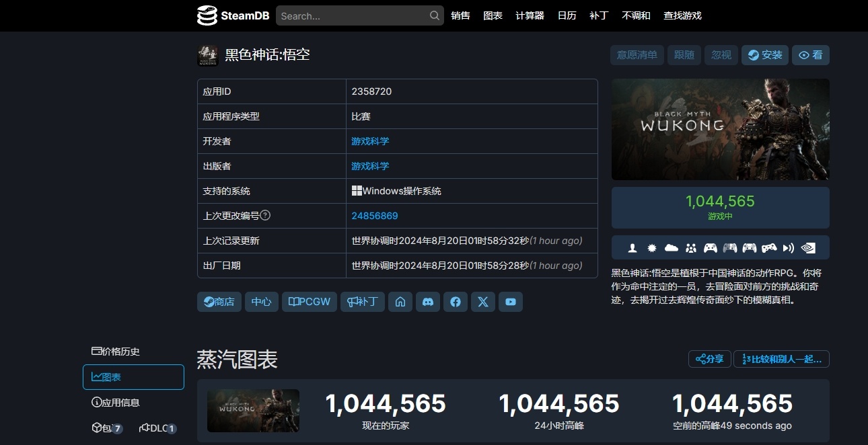Click the NVIDIA GeForce Now icon

(808, 248)
